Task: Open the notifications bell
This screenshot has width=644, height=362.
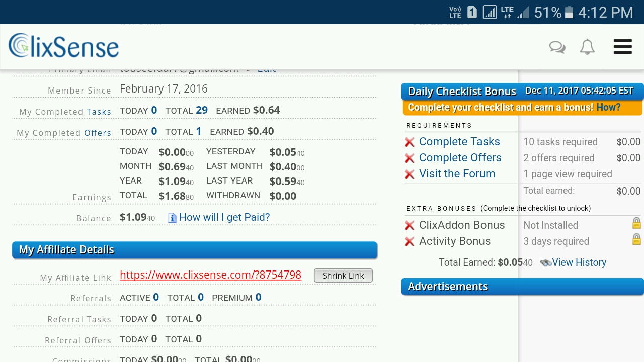Action: [x=587, y=47]
